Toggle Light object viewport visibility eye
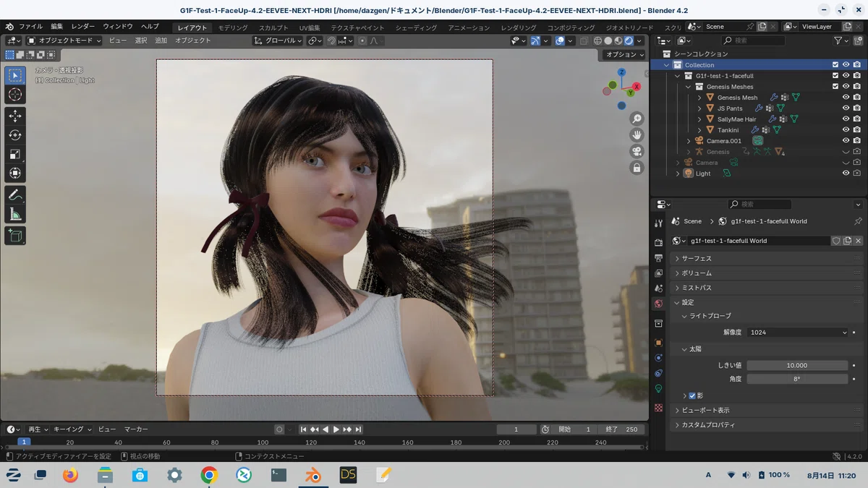The width and height of the screenshot is (868, 488). pos(846,174)
